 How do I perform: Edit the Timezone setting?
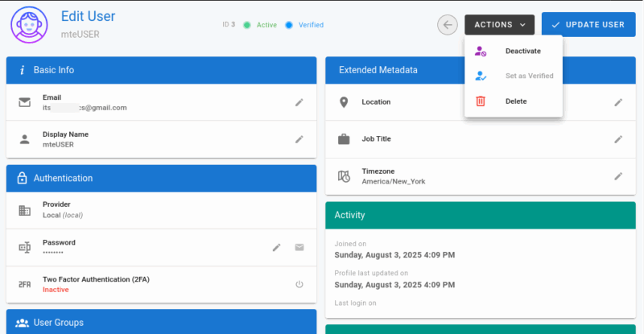618,176
